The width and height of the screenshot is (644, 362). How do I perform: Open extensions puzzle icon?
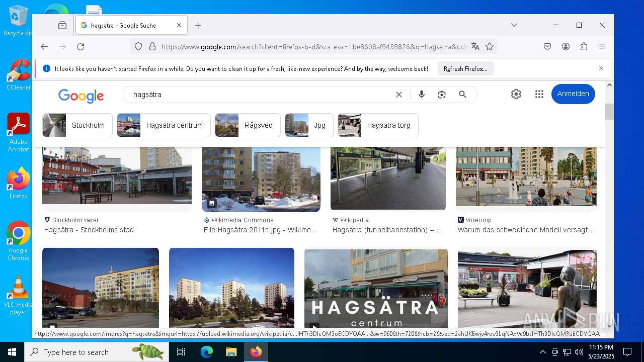pos(584,47)
